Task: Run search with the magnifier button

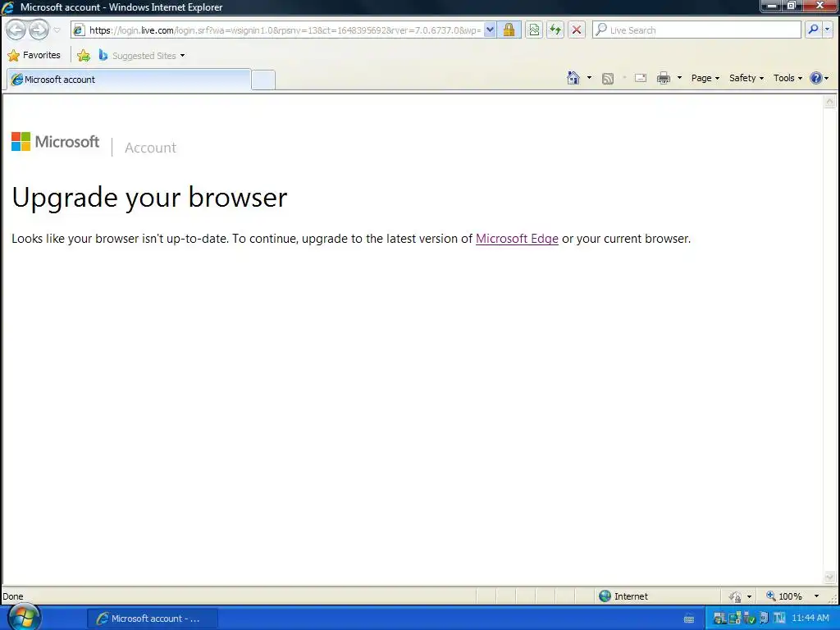Action: click(813, 30)
